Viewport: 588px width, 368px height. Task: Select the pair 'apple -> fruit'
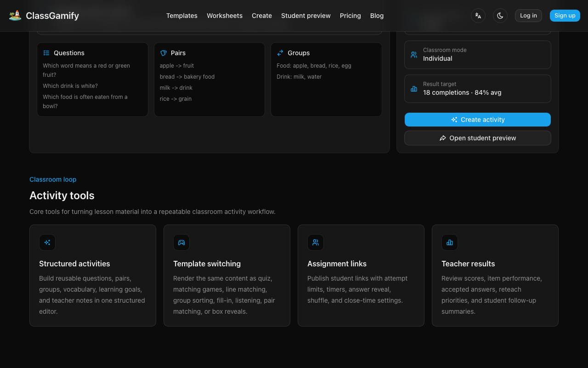coord(177,66)
